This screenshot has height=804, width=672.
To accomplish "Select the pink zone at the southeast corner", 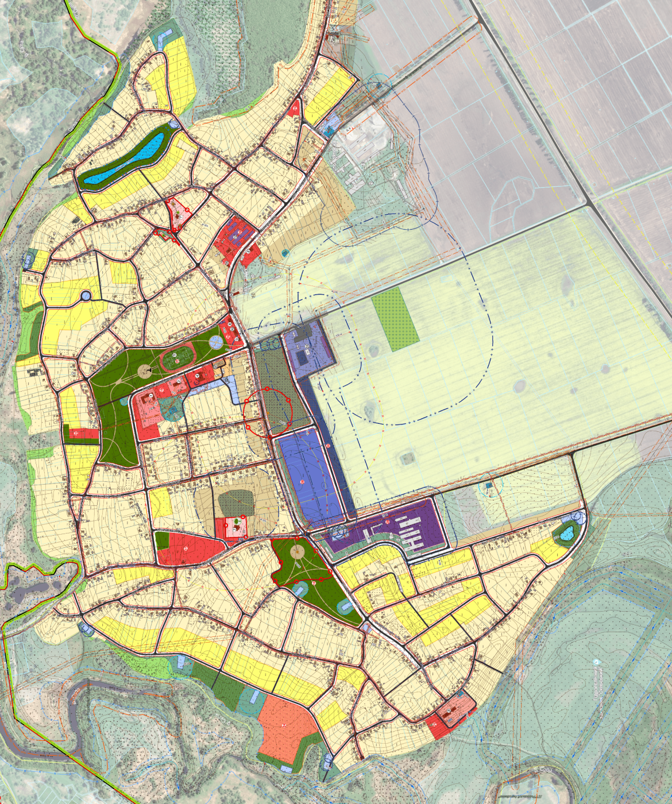I will coord(457,710).
